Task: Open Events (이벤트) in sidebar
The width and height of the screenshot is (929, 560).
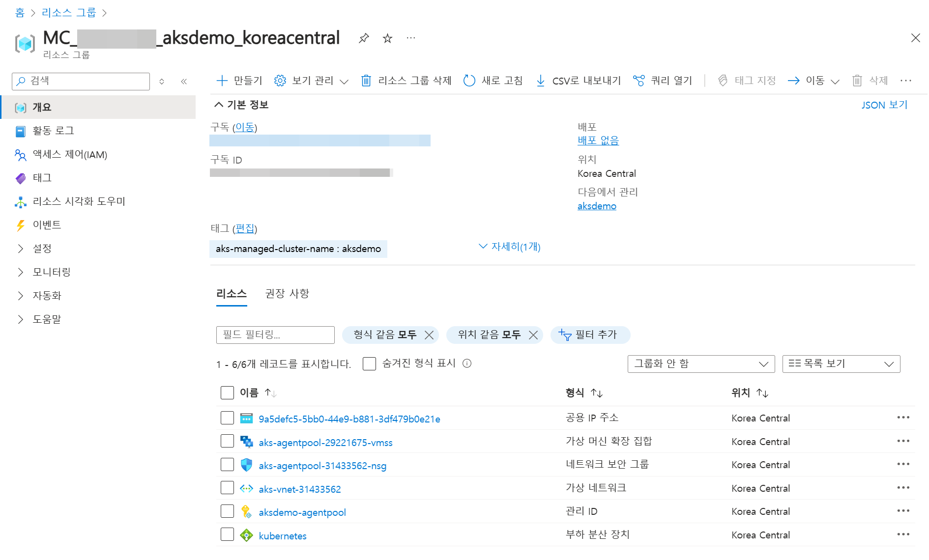Action: pos(98,225)
